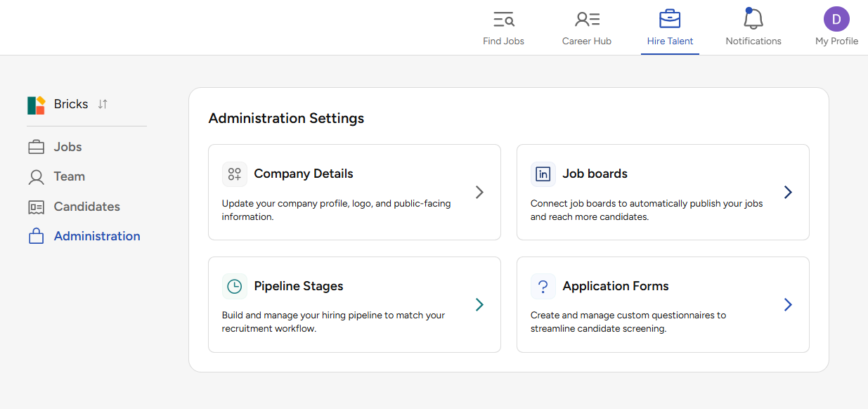Viewport: 868px width, 409px height.
Task: Click the Pipeline Stages clock icon
Action: [235, 286]
